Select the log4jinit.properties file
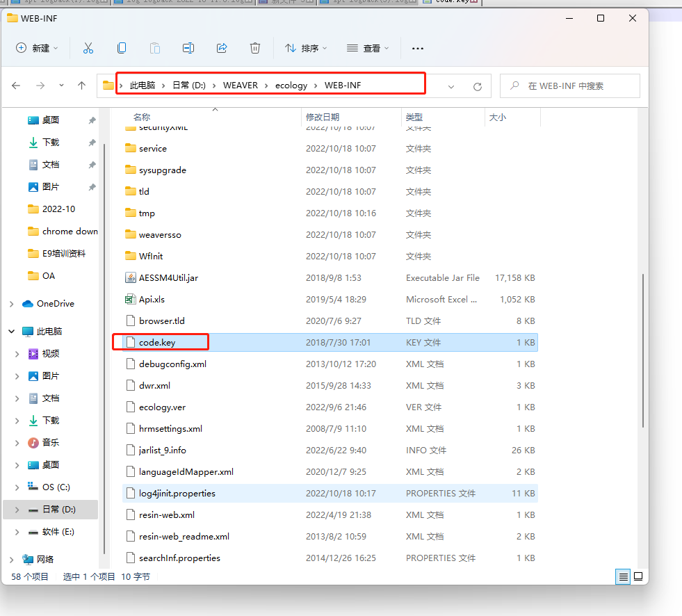The width and height of the screenshot is (682, 616). pos(177,493)
